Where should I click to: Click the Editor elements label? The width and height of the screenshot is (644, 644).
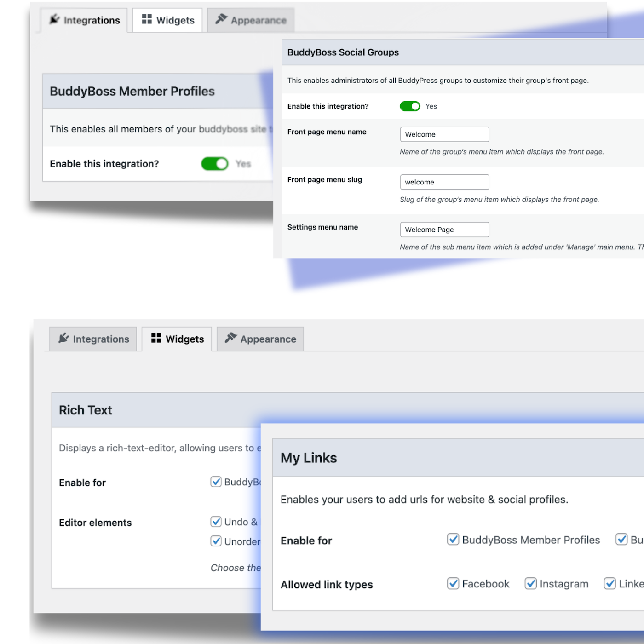pyautogui.click(x=95, y=523)
